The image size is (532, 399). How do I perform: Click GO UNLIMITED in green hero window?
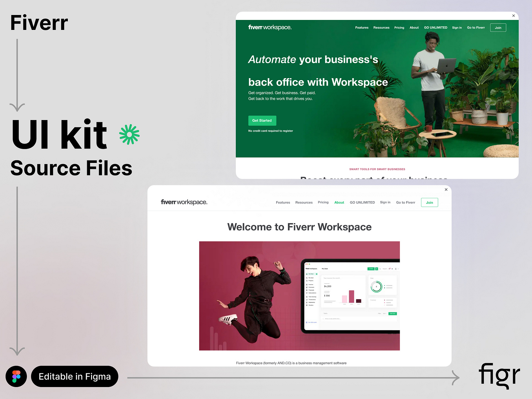click(x=436, y=28)
